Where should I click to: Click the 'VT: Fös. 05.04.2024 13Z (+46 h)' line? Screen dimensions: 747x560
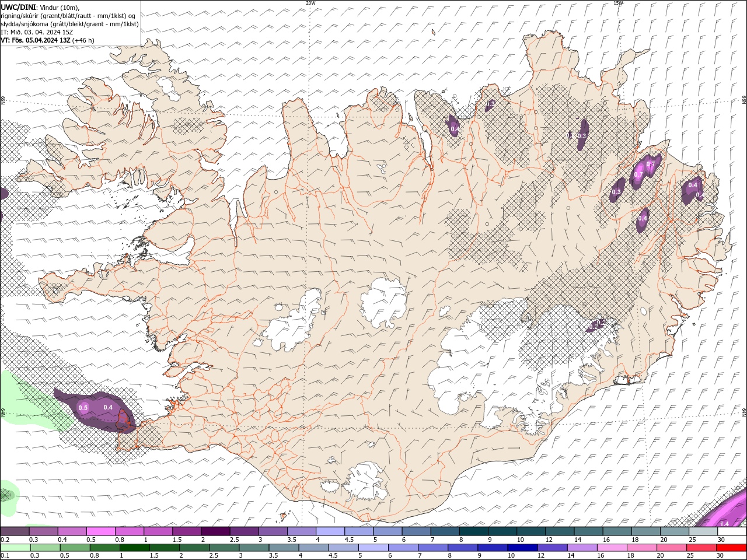click(x=48, y=40)
